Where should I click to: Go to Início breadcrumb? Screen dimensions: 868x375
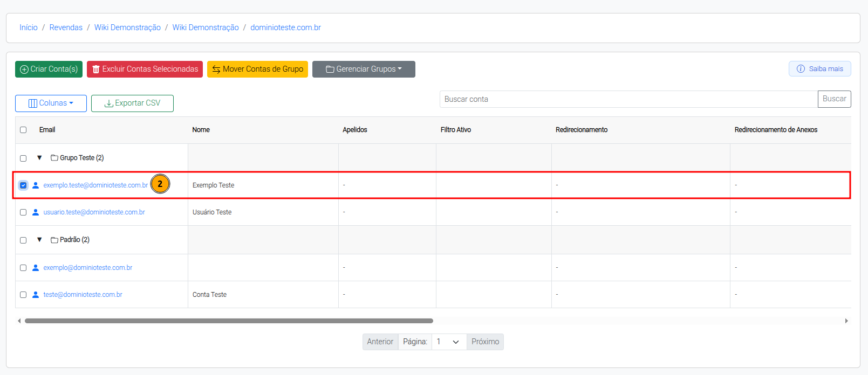29,27
